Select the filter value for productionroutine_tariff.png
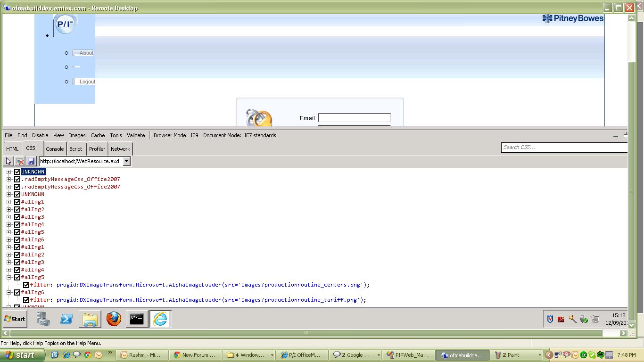This screenshot has width=644, height=362. [x=211, y=300]
